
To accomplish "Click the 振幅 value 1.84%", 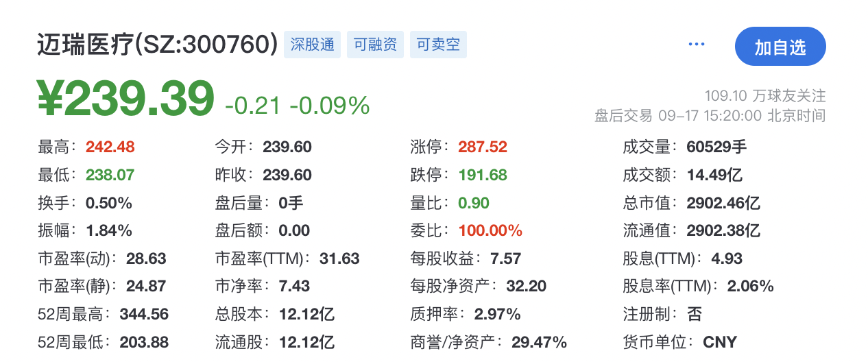I will pyautogui.click(x=108, y=230).
